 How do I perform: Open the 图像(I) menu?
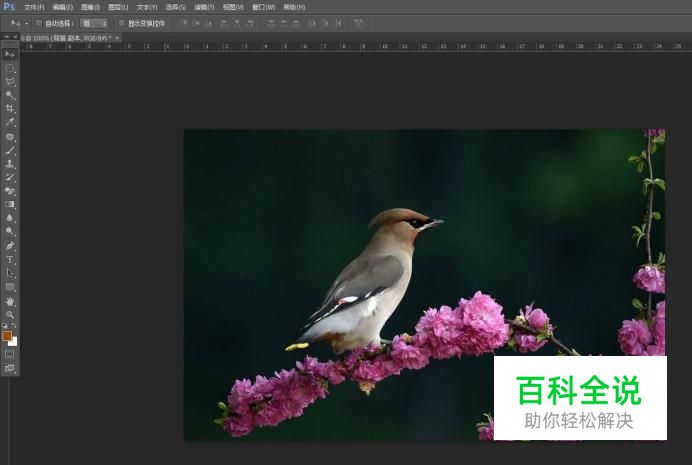tap(90, 7)
